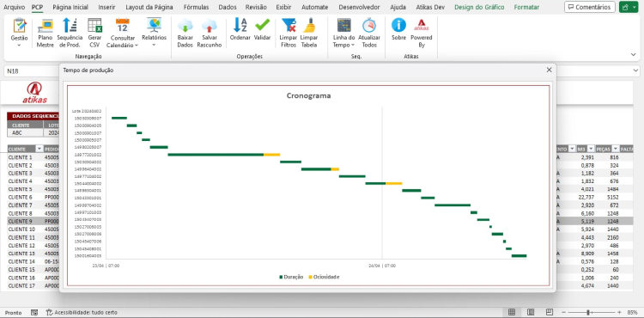Select the PCP ribbon tab
The width and height of the screenshot is (644, 318).
pyautogui.click(x=38, y=7)
